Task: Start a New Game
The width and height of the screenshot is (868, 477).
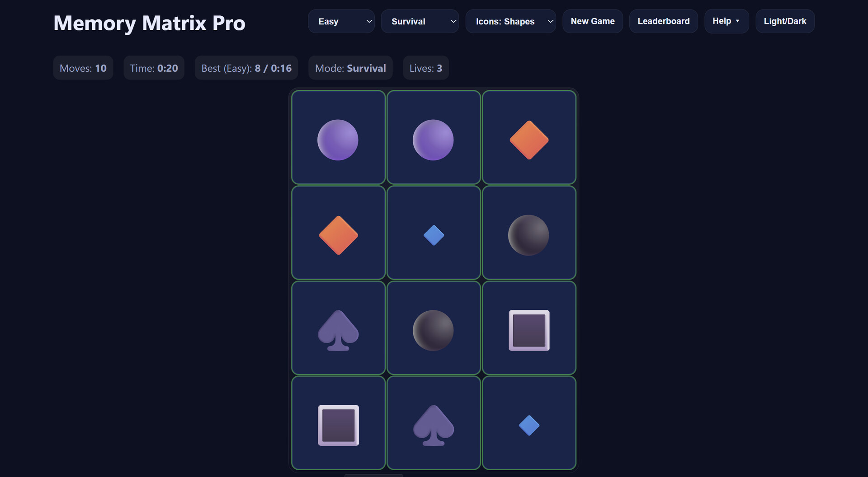Action: pyautogui.click(x=592, y=21)
